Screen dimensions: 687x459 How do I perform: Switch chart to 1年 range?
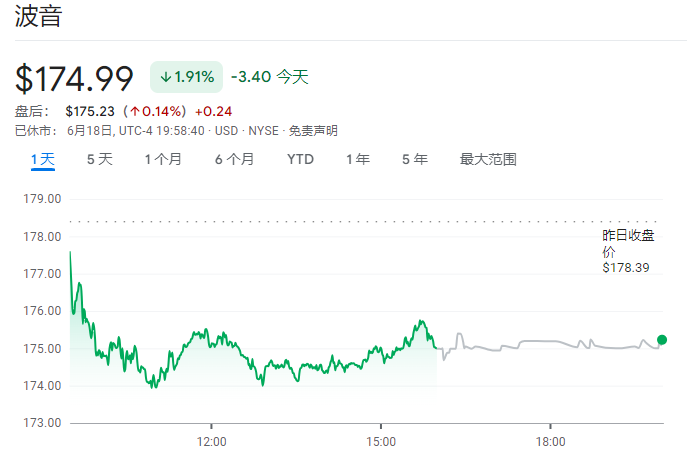pos(357,159)
